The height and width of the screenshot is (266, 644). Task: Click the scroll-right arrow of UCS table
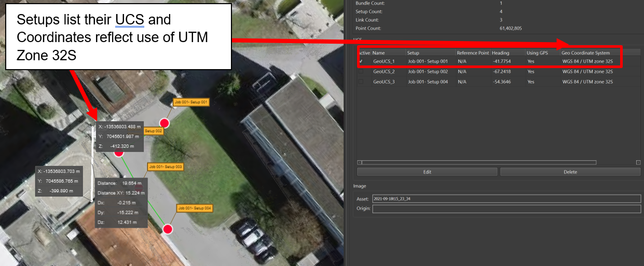638,163
